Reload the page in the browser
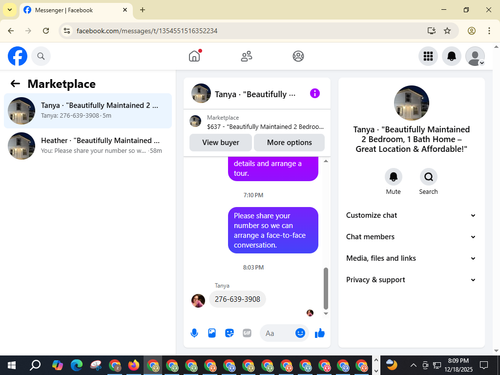The height and width of the screenshot is (375, 500). tap(46, 31)
